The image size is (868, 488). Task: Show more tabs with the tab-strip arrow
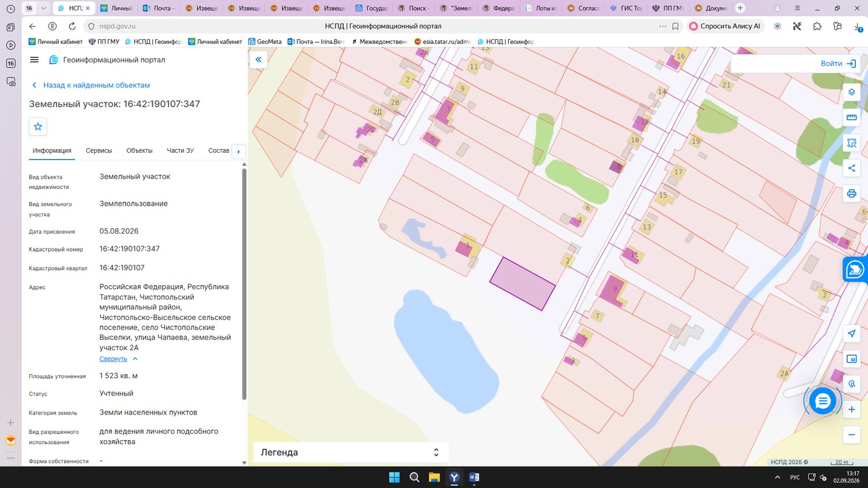238,151
